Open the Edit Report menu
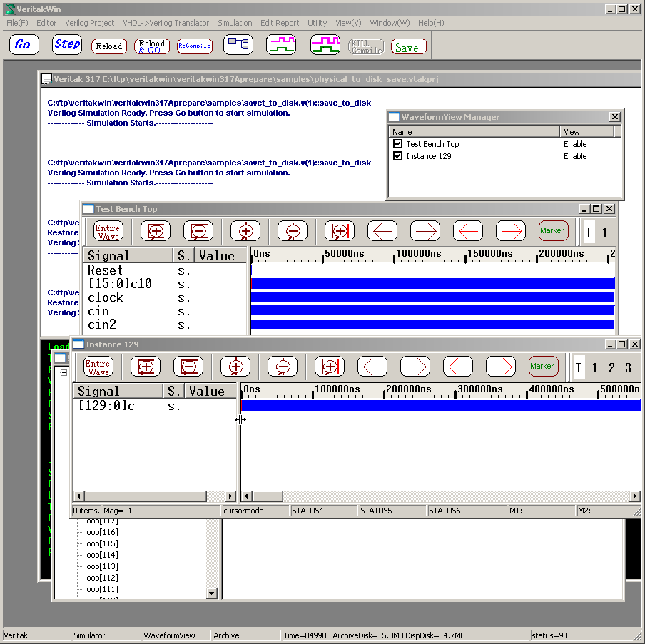The height and width of the screenshot is (644, 645). [x=280, y=23]
